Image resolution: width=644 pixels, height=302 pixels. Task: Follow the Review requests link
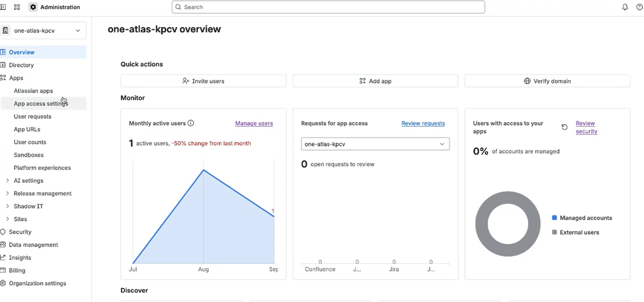click(x=423, y=123)
